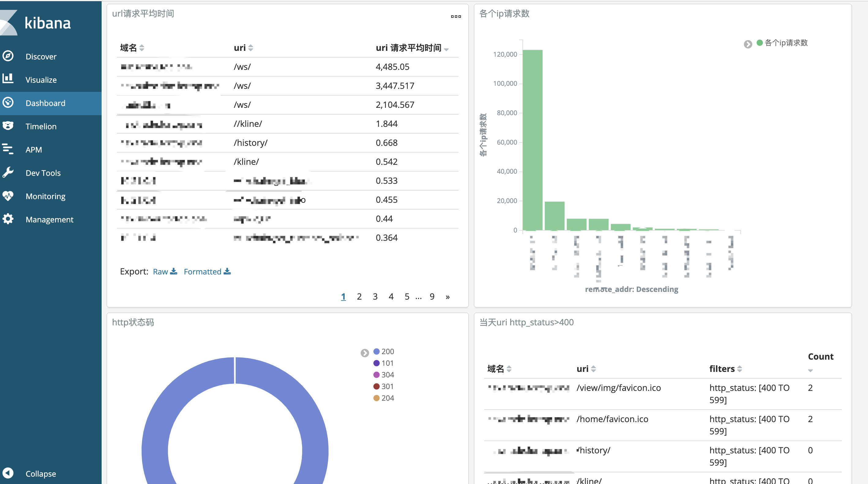Click the Collapse sidebar label
868x484 pixels.
point(41,473)
